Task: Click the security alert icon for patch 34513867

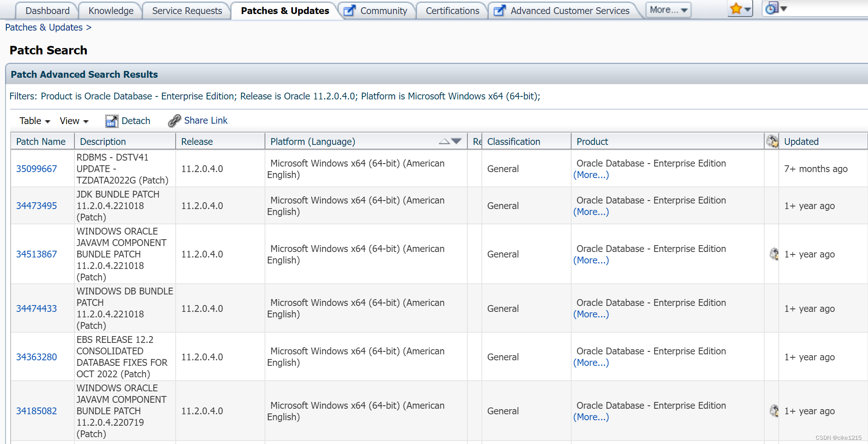Action: pyautogui.click(x=774, y=254)
